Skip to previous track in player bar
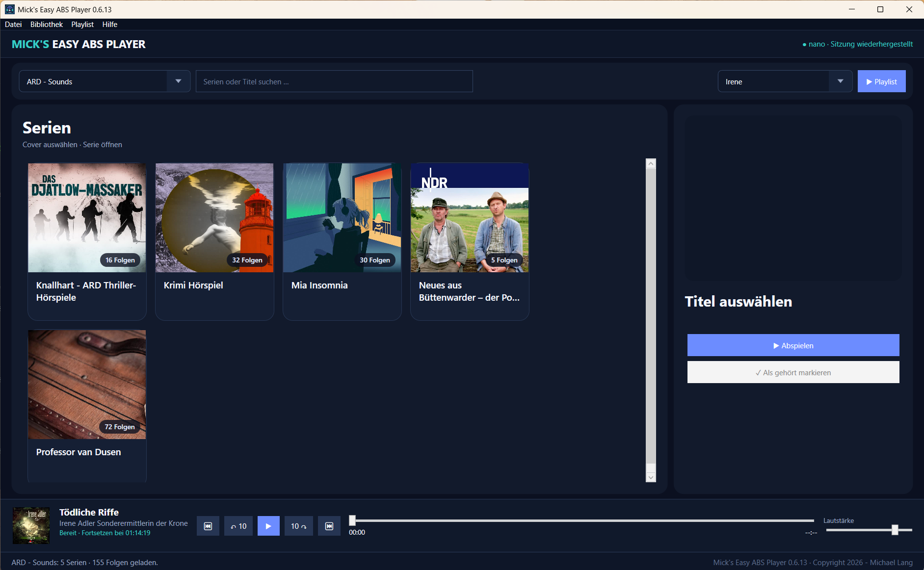 (208, 526)
